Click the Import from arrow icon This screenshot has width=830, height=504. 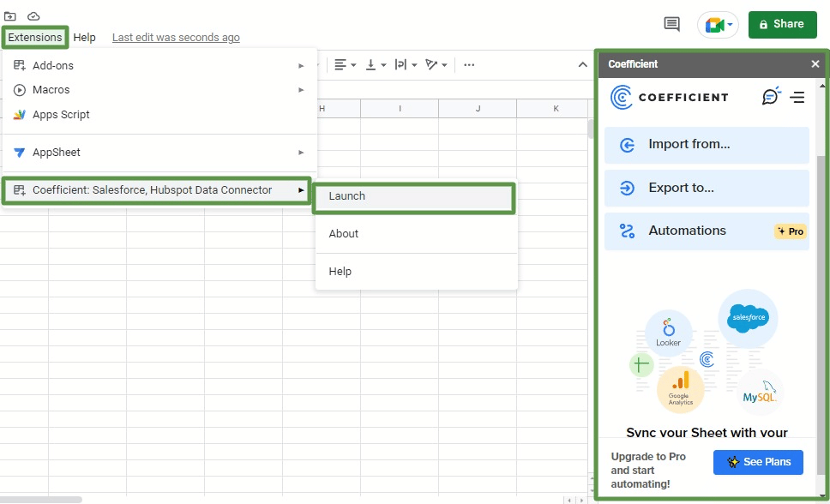pos(628,145)
